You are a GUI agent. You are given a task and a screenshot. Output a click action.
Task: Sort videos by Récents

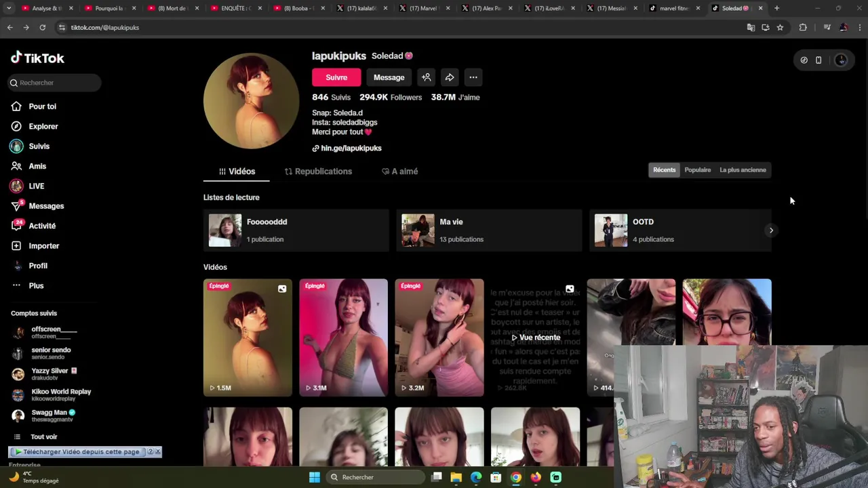pos(664,170)
